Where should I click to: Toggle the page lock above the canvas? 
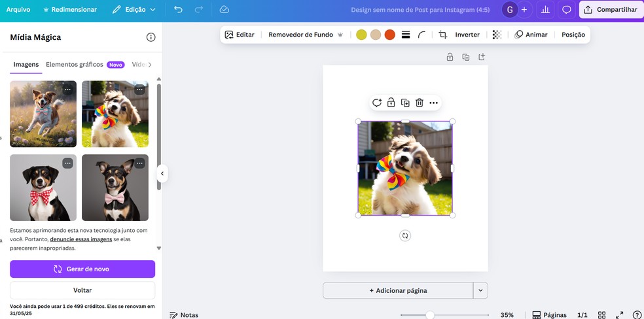pyautogui.click(x=450, y=58)
